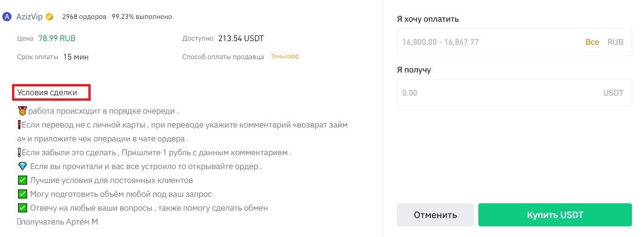The height and width of the screenshot is (237, 644).
Task: Click the AzizVip avatar icon
Action: (7, 17)
